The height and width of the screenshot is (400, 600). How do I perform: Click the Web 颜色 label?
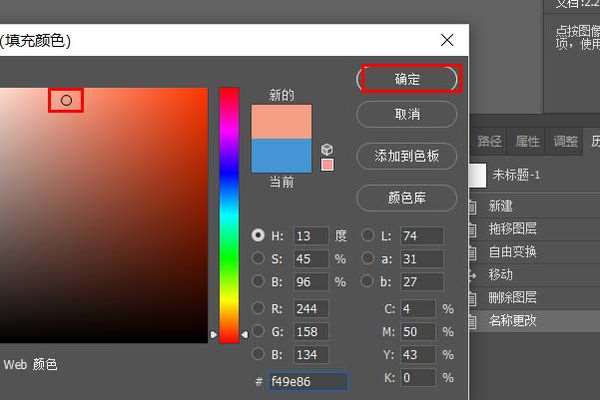point(30,364)
